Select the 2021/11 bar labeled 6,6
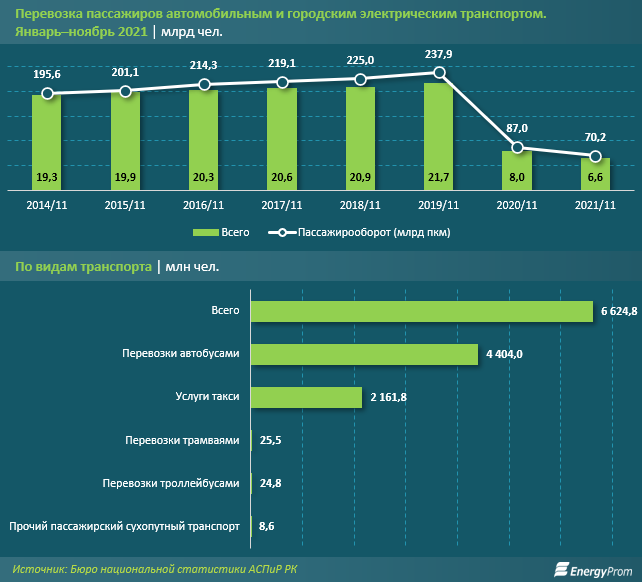 pos(595,174)
